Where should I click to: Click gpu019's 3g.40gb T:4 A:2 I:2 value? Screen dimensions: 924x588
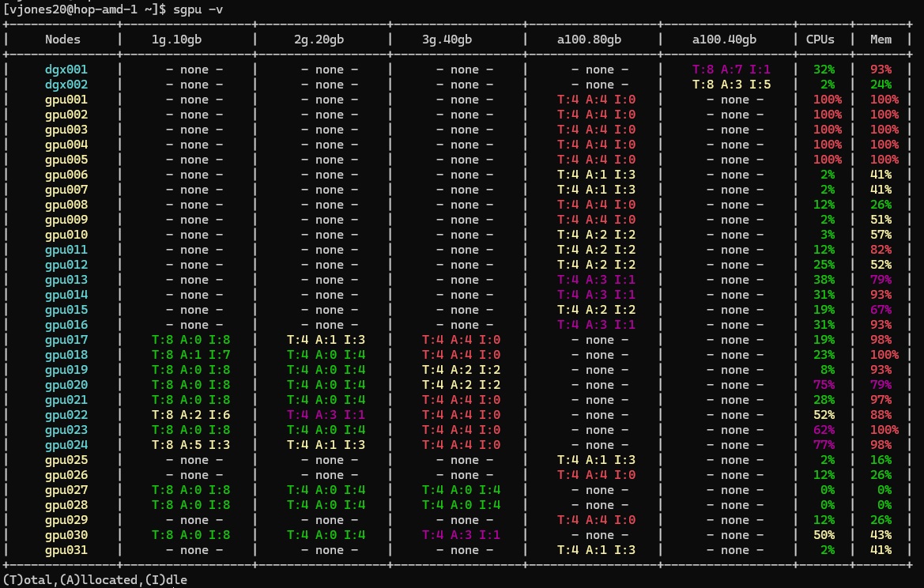coord(461,370)
